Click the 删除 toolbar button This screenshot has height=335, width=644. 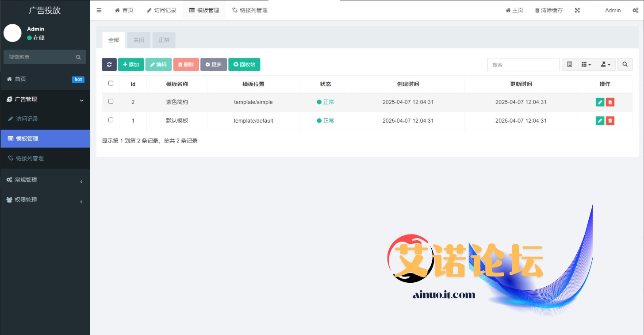click(186, 65)
